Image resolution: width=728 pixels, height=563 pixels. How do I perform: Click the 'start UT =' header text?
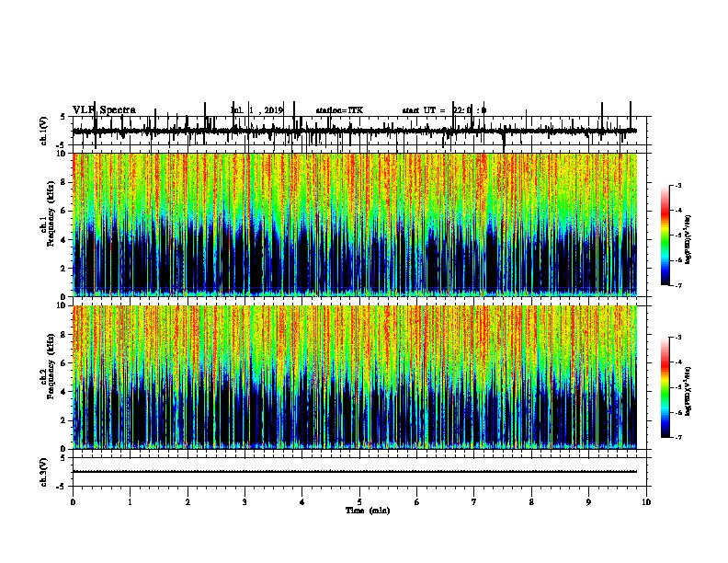point(424,110)
